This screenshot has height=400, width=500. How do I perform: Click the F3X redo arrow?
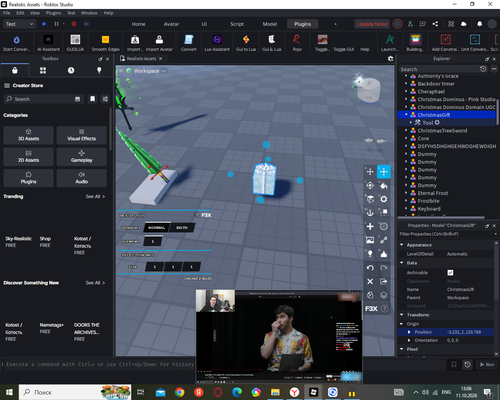click(x=384, y=268)
